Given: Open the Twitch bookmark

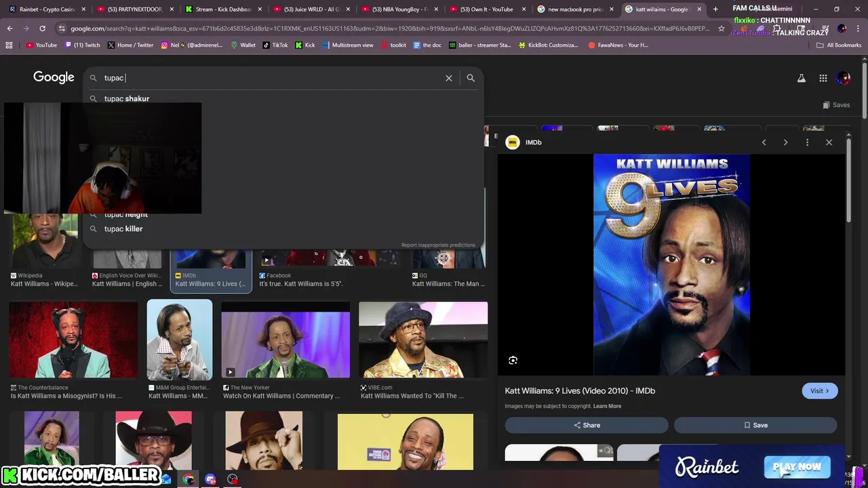Looking at the screenshot, I should click(x=83, y=45).
